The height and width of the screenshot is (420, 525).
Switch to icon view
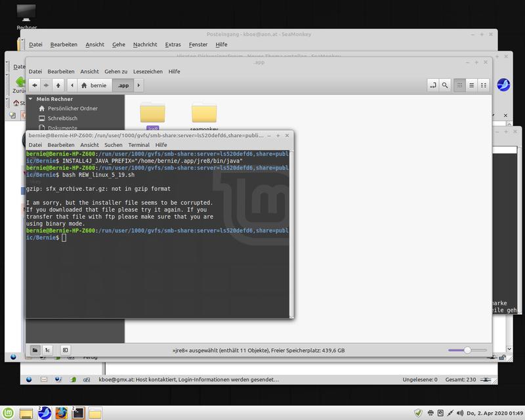click(459, 85)
